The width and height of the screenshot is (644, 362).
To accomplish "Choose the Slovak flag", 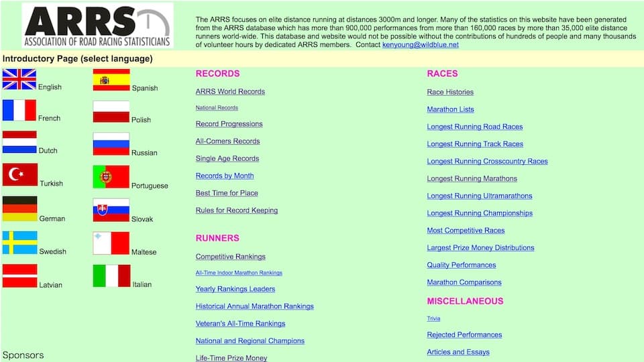I will (111, 210).
